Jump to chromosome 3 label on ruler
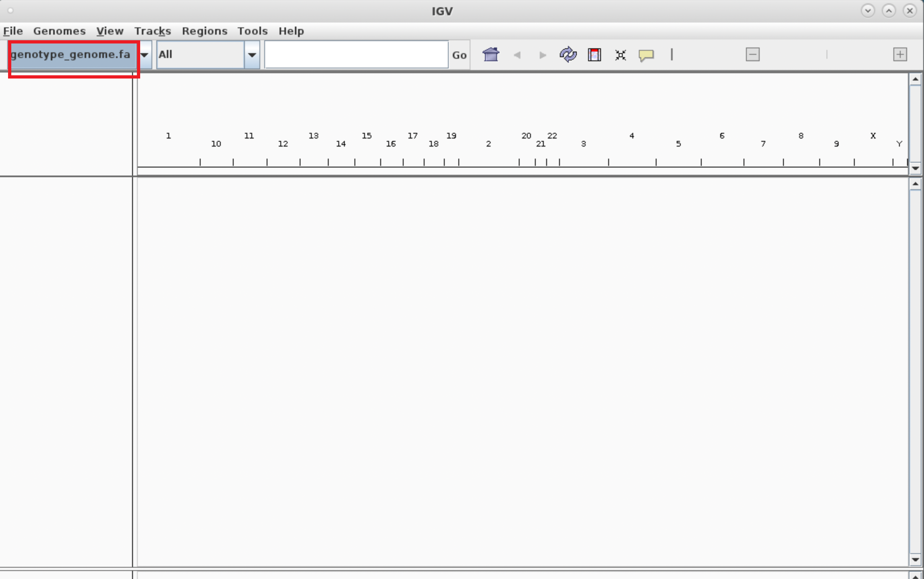Image resolution: width=924 pixels, height=579 pixels. coord(584,144)
